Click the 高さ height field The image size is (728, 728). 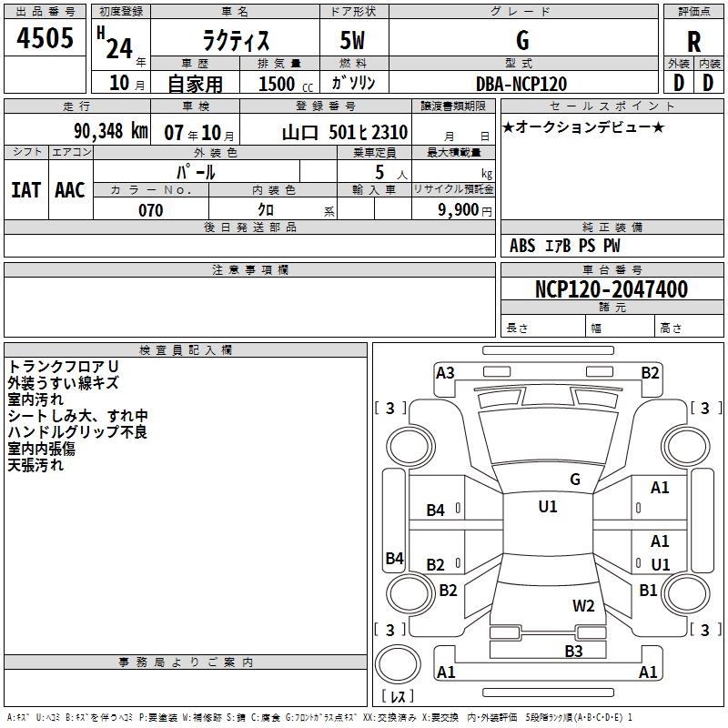pyautogui.click(x=690, y=326)
